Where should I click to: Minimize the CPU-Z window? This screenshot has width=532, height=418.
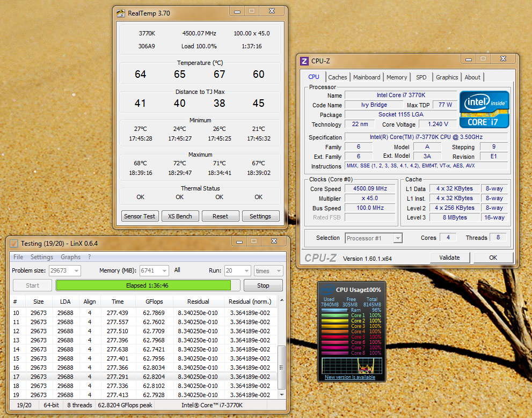pos(469,59)
